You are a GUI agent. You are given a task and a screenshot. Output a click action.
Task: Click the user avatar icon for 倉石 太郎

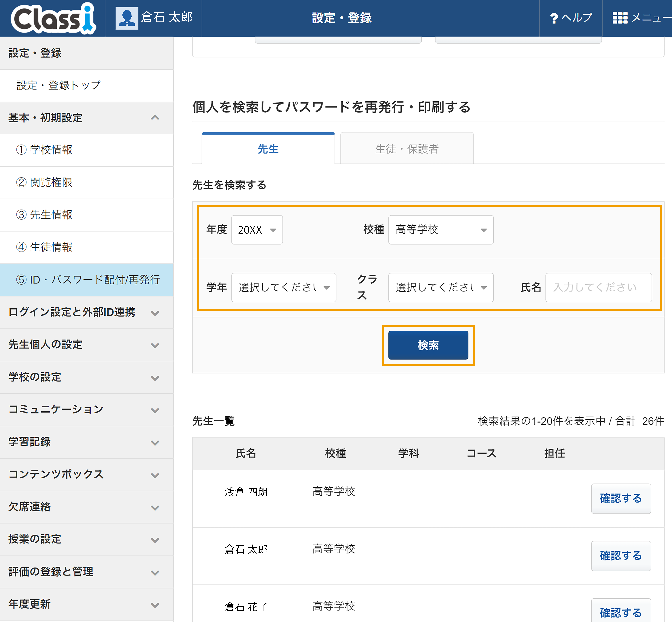[127, 18]
